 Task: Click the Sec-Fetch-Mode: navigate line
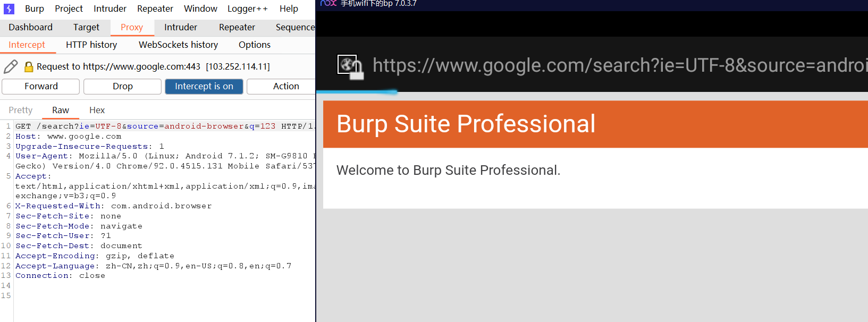[79, 226]
